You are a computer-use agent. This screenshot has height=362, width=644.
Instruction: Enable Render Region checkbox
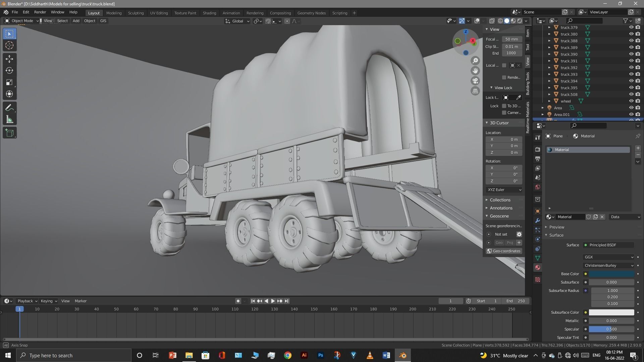pyautogui.click(x=504, y=77)
